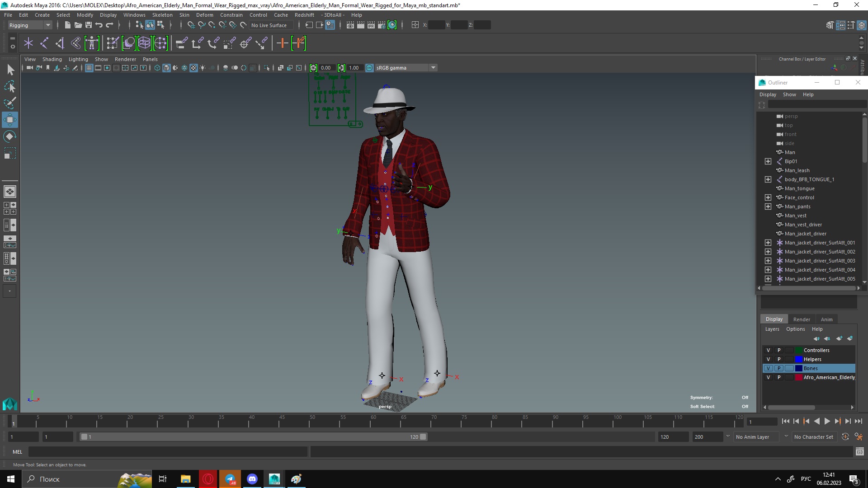This screenshot has width=868, height=488.
Task: Toggle playback P of Controllers layer
Action: coord(779,350)
